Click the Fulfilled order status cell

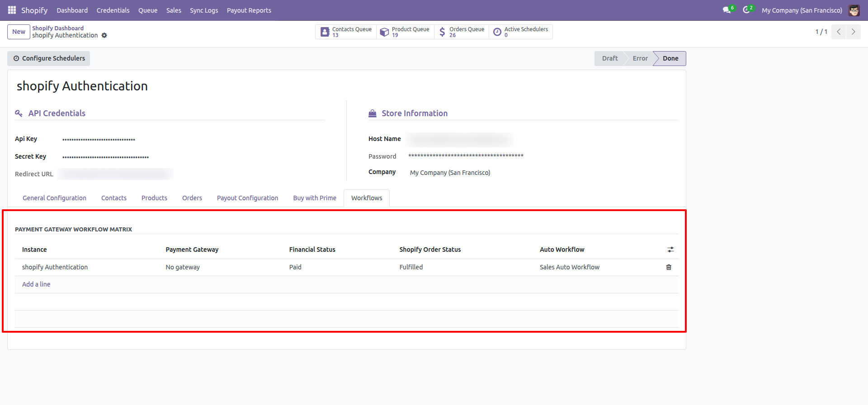pyautogui.click(x=411, y=267)
